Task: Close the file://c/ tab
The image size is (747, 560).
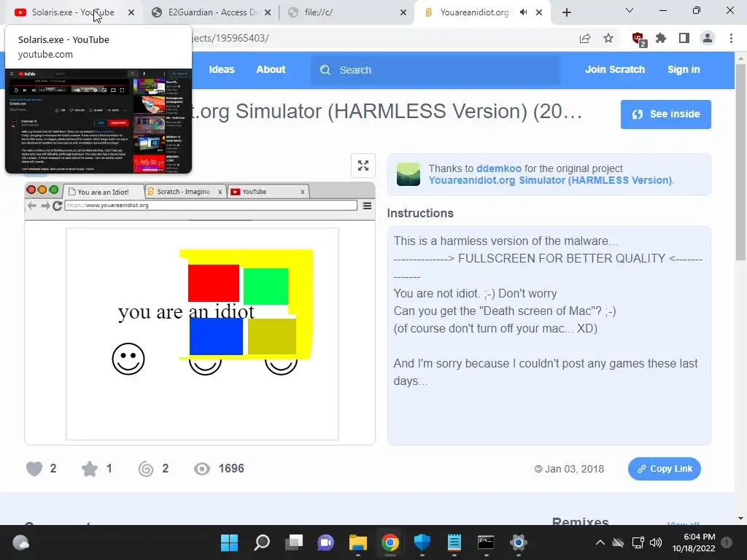Action: click(x=403, y=12)
